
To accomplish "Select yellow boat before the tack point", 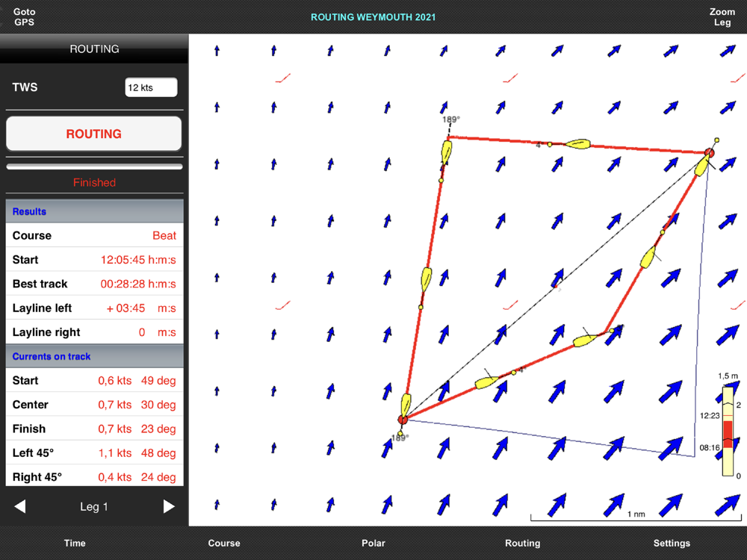I will tap(585, 340).
